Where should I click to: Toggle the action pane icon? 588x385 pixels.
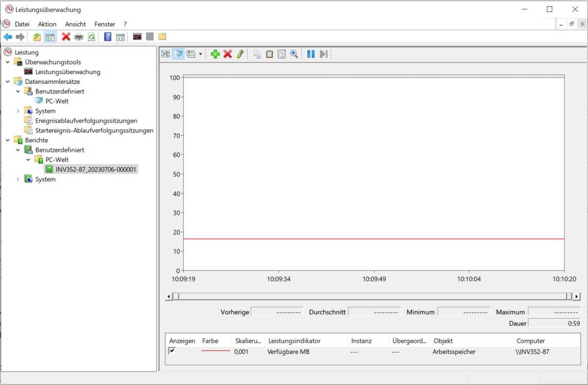(x=121, y=37)
